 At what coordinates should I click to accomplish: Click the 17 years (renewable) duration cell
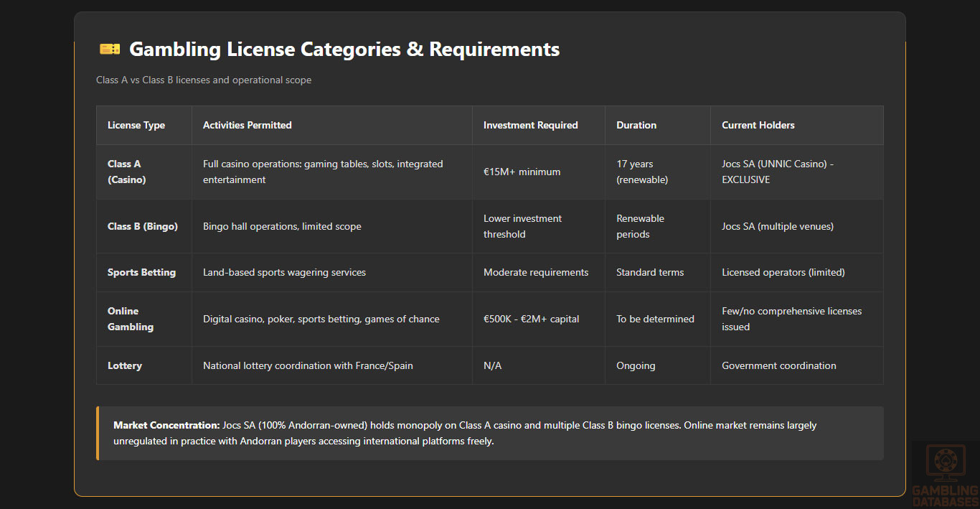click(x=641, y=172)
